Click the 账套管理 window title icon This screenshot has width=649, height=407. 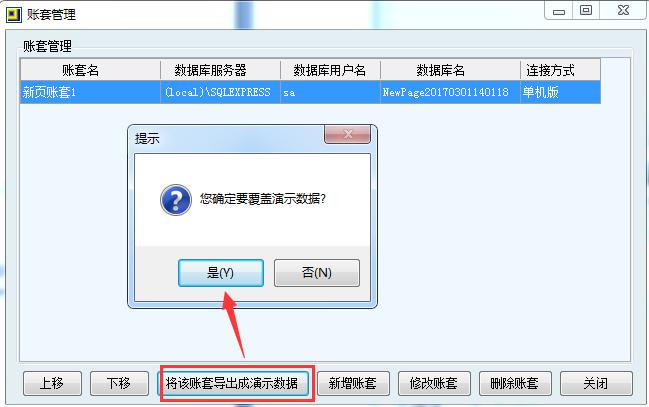(14, 14)
